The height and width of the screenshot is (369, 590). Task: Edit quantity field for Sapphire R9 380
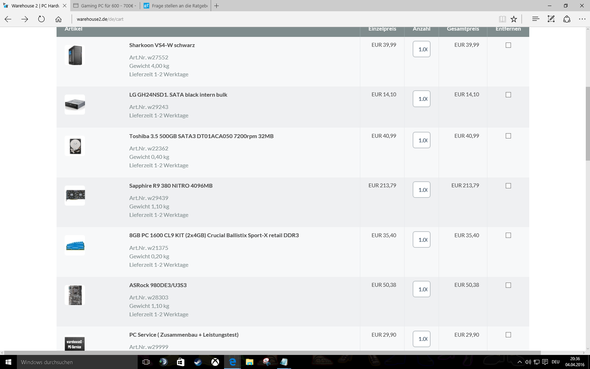click(x=421, y=190)
